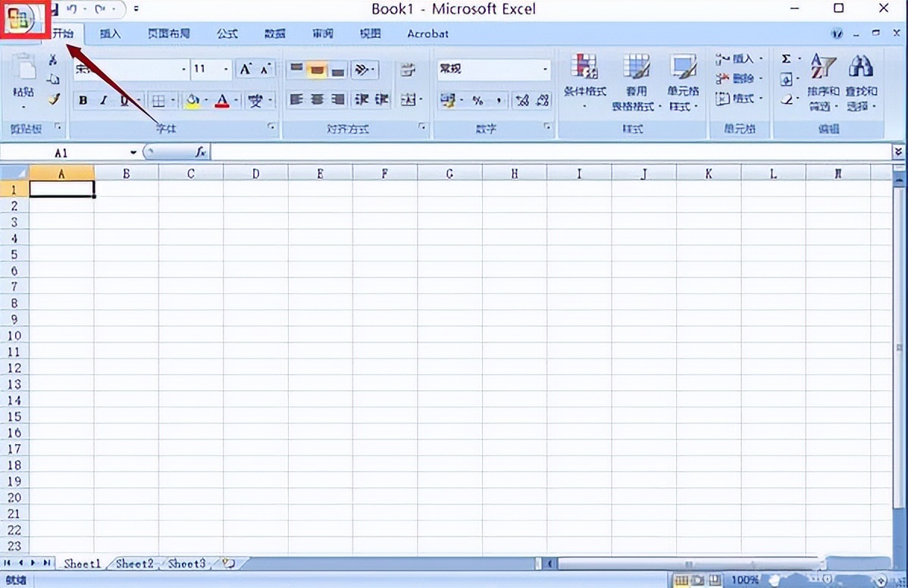908x588 pixels.
Task: Open the font name dropdown arrow
Action: pyautogui.click(x=184, y=70)
